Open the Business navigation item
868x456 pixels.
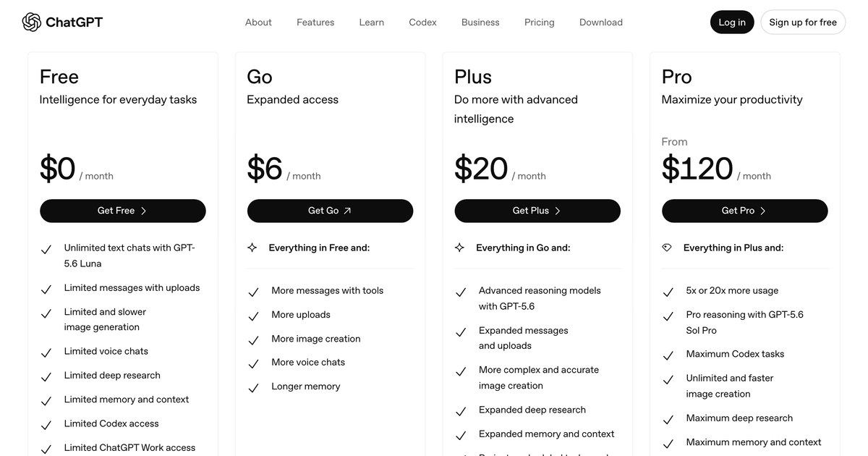coord(480,22)
